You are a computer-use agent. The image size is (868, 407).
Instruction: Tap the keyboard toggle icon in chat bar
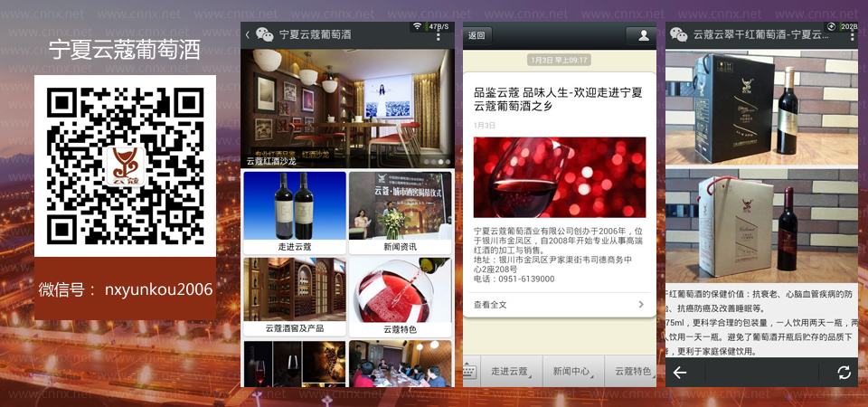[x=470, y=371]
